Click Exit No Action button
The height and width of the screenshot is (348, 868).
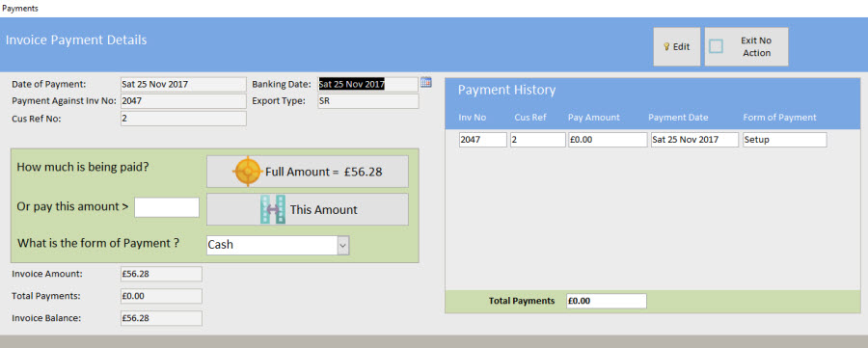tap(746, 47)
